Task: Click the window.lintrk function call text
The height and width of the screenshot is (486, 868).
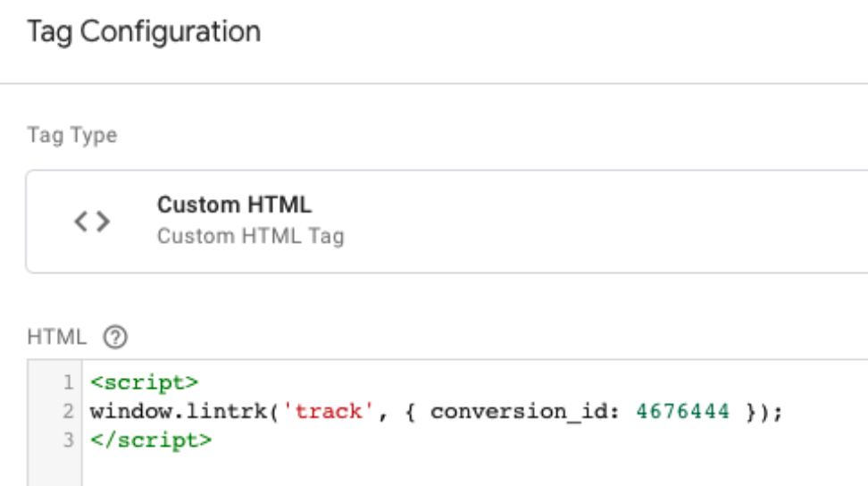Action: (179, 411)
